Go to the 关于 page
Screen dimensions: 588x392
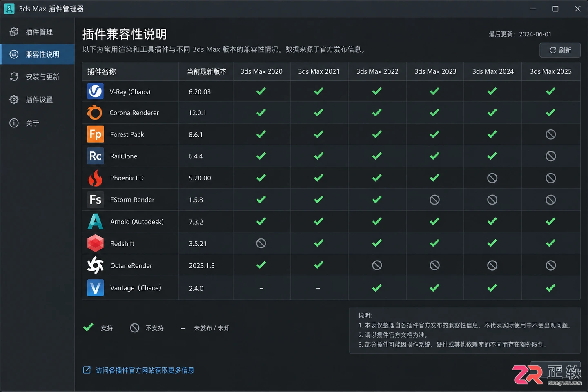click(38, 123)
